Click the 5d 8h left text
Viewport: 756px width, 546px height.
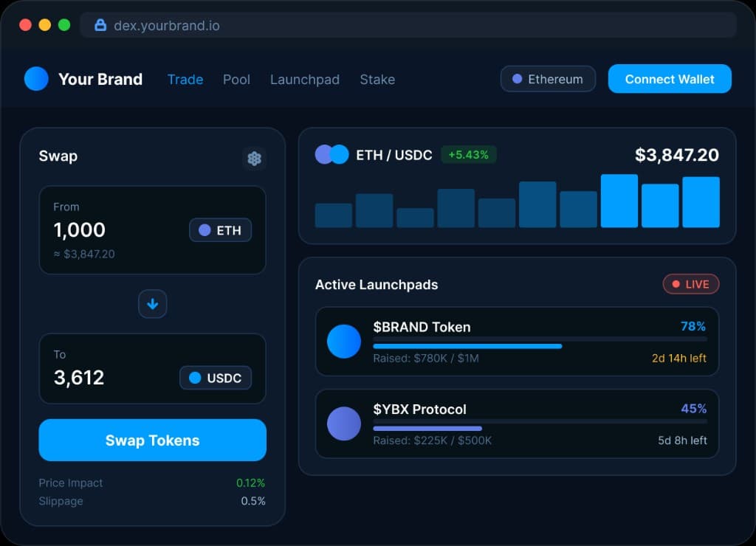[682, 440]
